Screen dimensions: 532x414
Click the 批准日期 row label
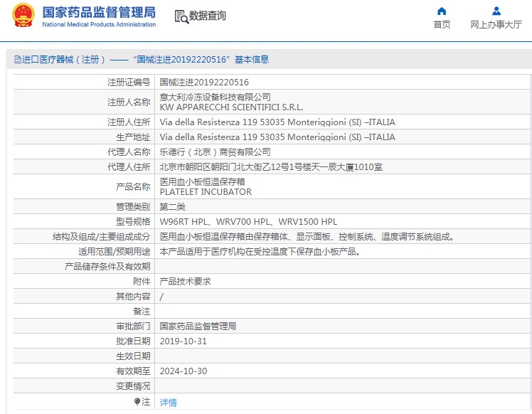pyautogui.click(x=133, y=341)
